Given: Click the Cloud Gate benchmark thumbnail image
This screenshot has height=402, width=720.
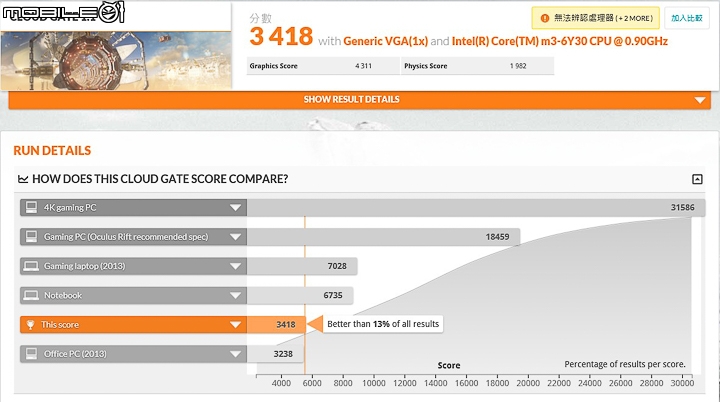Looking at the screenshot, I should coord(116,60).
